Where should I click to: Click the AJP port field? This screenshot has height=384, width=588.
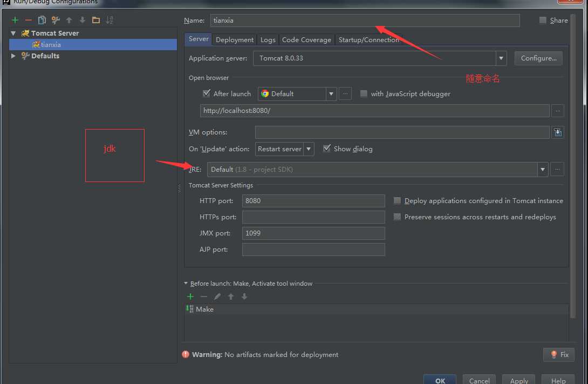point(313,249)
